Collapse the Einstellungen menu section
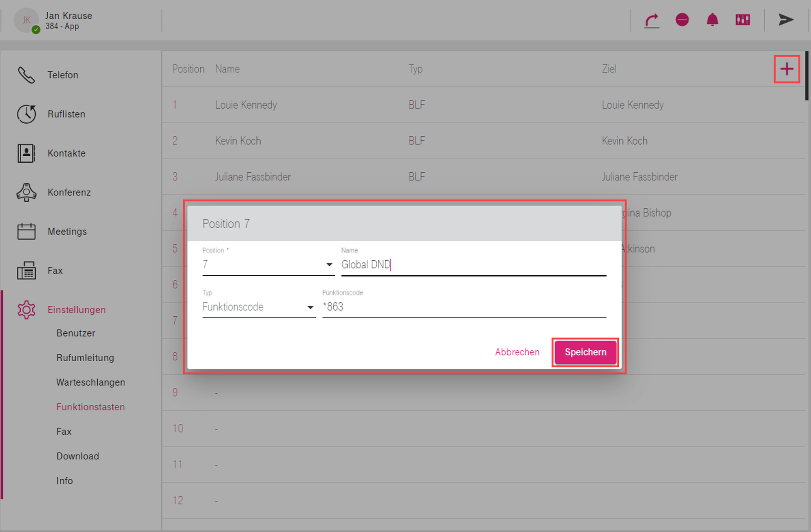The height and width of the screenshot is (532, 811). point(76,310)
